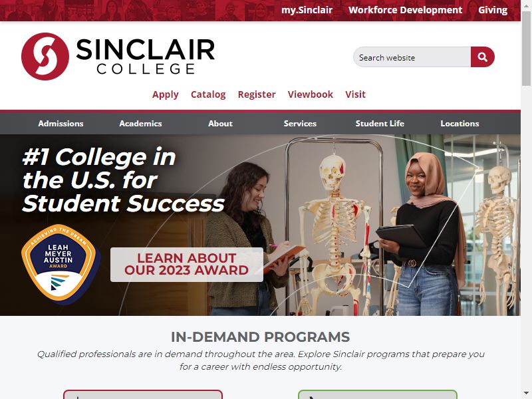Image resolution: width=532 pixels, height=399 pixels.
Task: Click the scrollbar down arrow
Action: 526,394
